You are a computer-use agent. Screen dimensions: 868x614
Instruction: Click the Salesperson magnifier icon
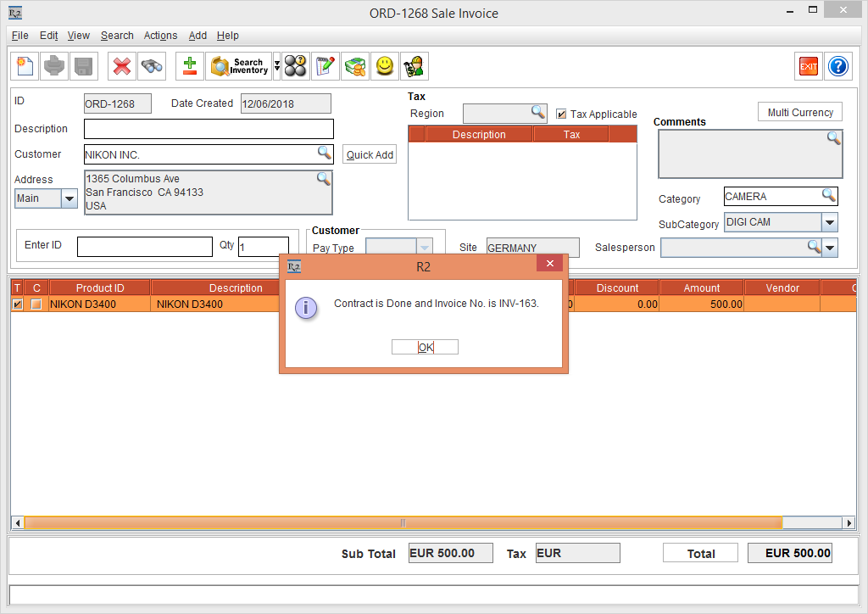814,246
